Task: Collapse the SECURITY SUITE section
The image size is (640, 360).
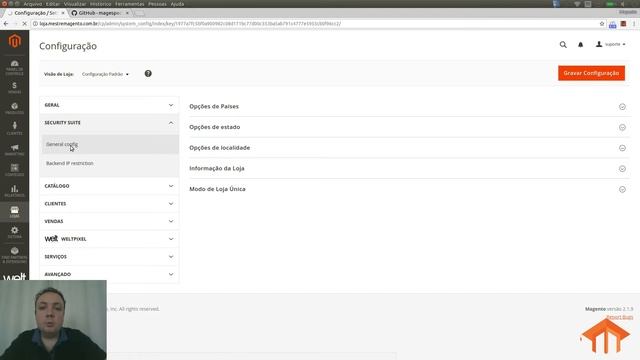Action: coord(109,122)
